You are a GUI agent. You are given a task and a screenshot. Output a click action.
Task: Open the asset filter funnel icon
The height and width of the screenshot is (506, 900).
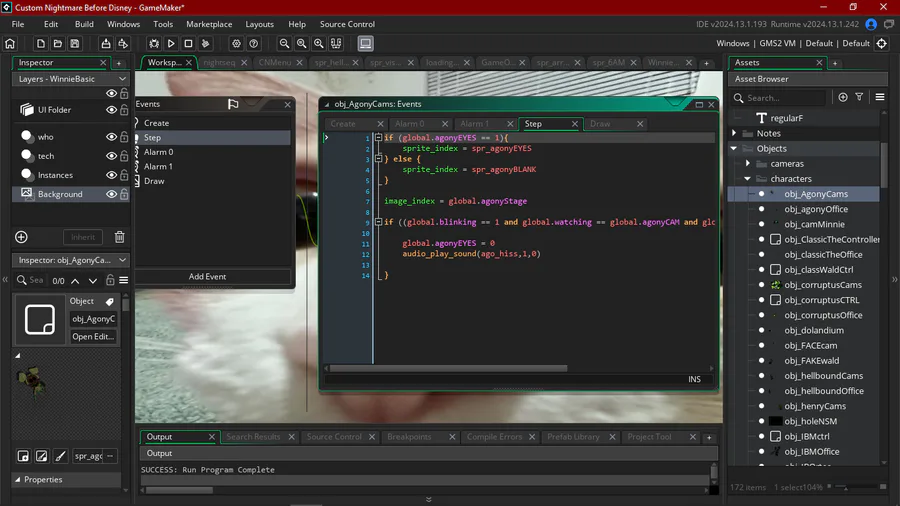(x=860, y=97)
